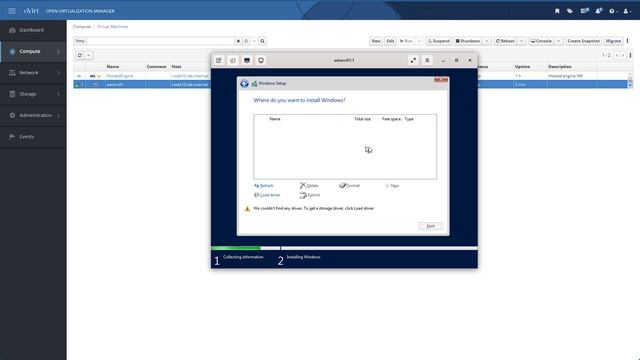Viewport: 640px width, 360px height.
Task: Go to the next page of results
Action: click(623, 55)
